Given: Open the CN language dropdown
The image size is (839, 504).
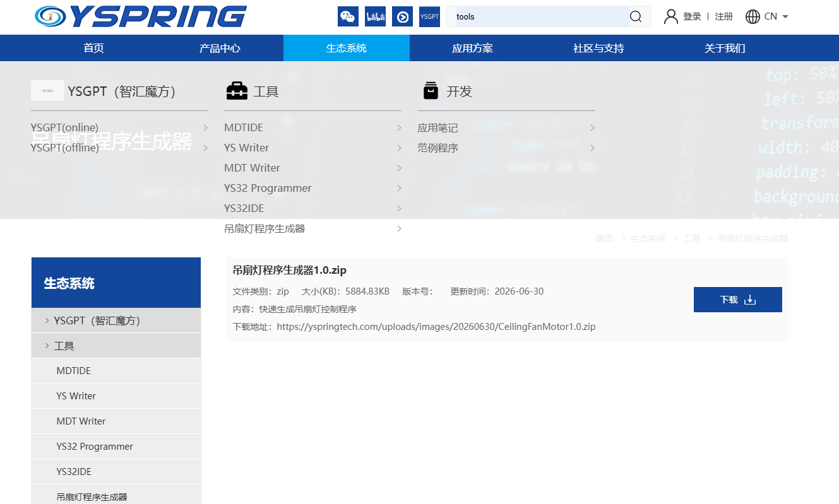Looking at the screenshot, I should (777, 16).
